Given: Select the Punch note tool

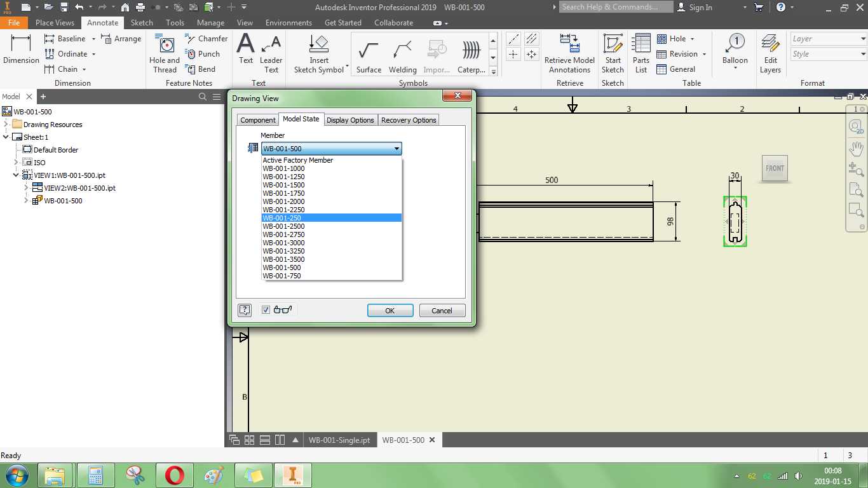Looking at the screenshot, I should point(202,54).
